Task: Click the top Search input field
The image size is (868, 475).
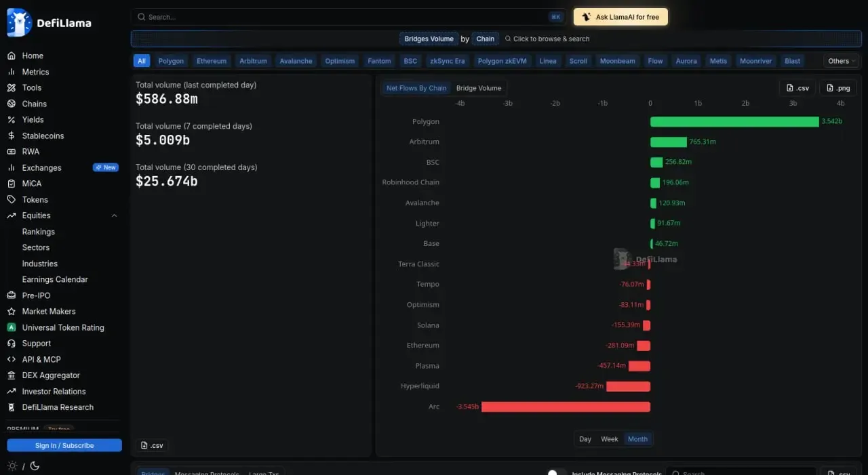Action: coord(349,17)
